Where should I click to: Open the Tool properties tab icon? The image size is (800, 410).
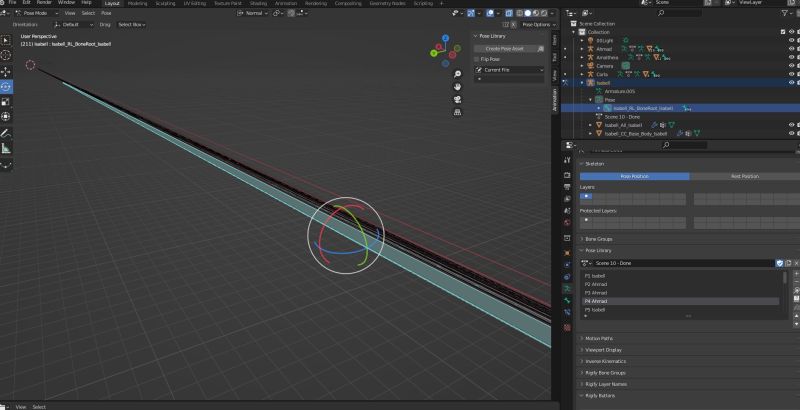tap(567, 160)
